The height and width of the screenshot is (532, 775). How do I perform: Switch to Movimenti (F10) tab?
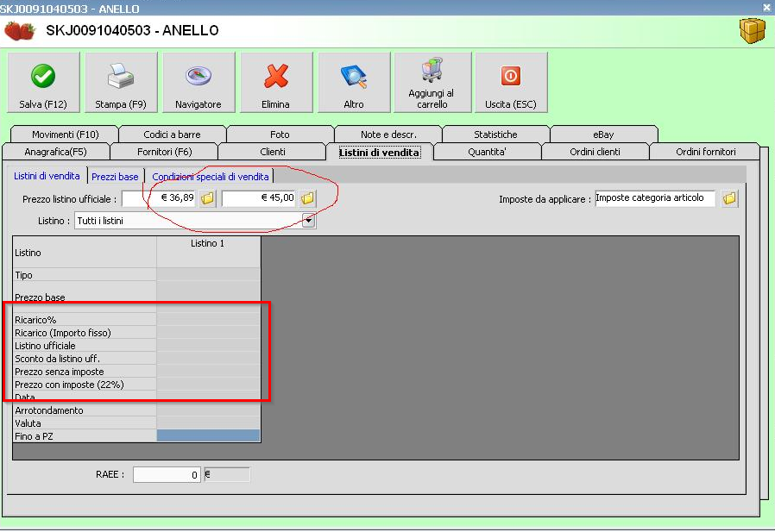66,135
